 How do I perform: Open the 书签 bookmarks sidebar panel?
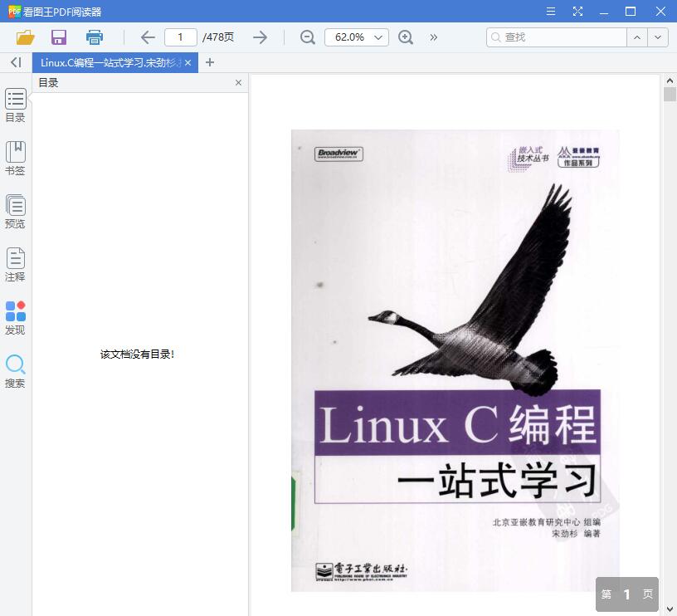click(15, 159)
